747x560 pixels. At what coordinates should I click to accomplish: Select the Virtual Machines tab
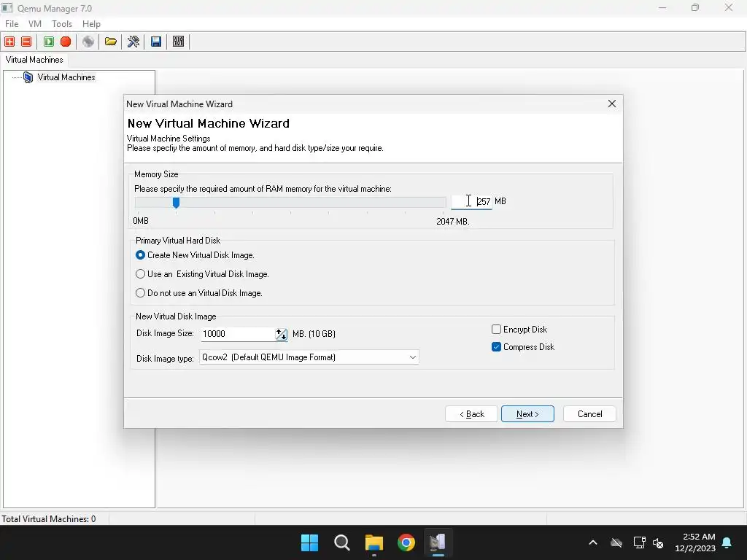coord(34,60)
